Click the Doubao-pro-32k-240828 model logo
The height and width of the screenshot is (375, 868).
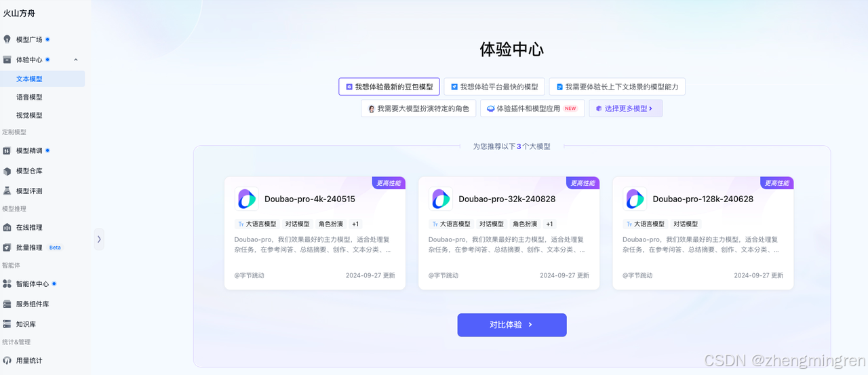441,199
